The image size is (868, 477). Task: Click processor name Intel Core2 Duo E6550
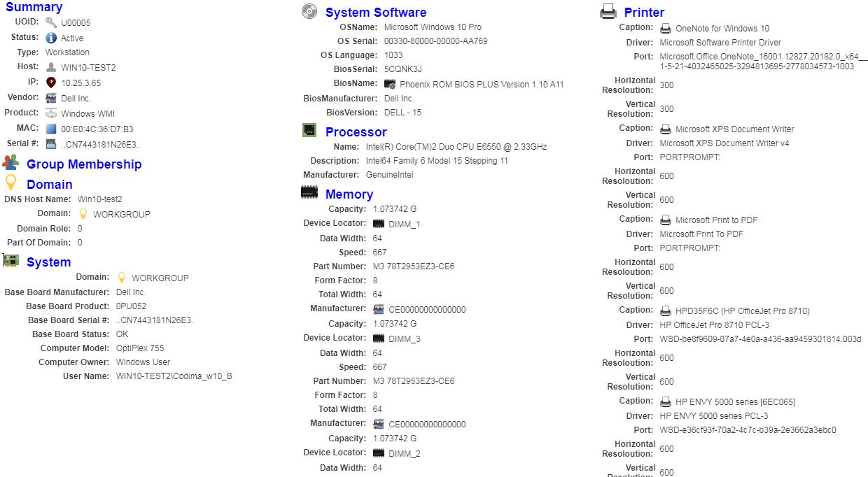coord(456,147)
